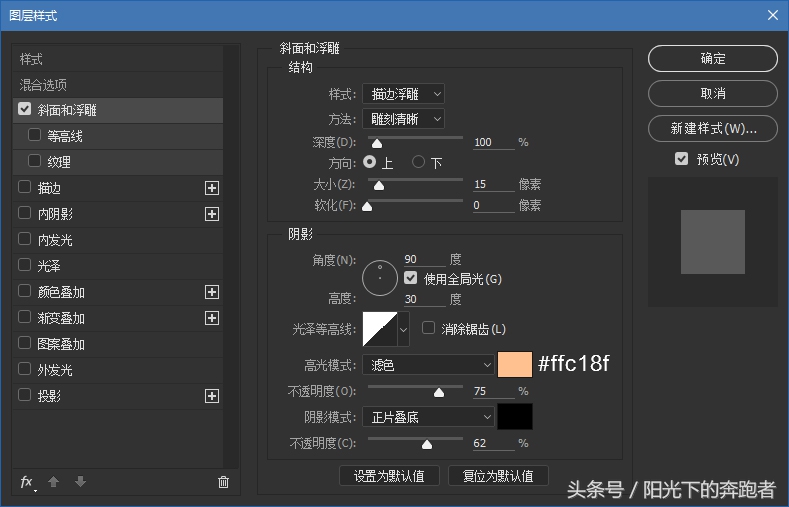Viewport: 789px width, 507px height.
Task: Enable the 消除锯齿 checkbox
Action: point(428,328)
